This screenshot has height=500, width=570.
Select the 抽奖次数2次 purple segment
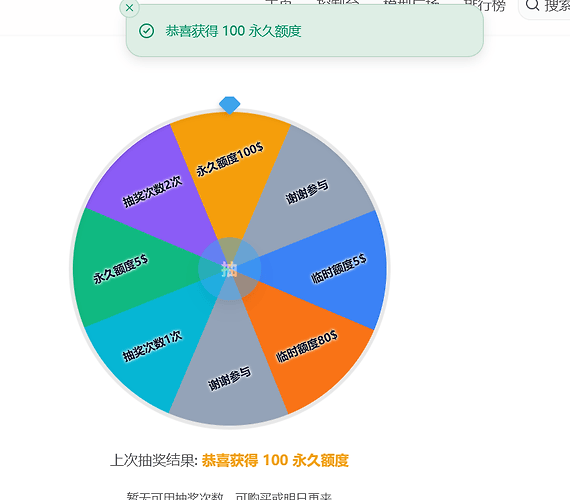coord(152,192)
